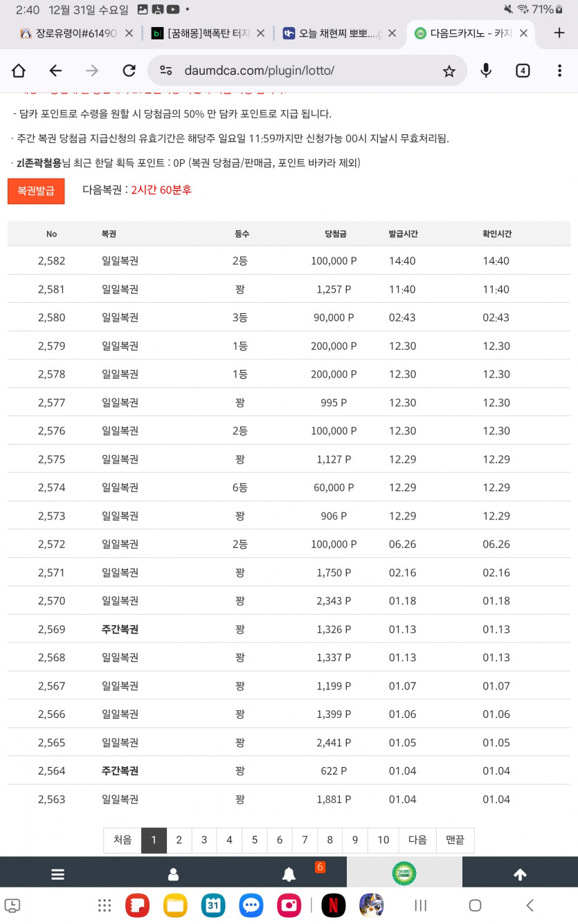This screenshot has width=578, height=924.
Task: Open the profile icon in bottom navigation
Action: 173,873
